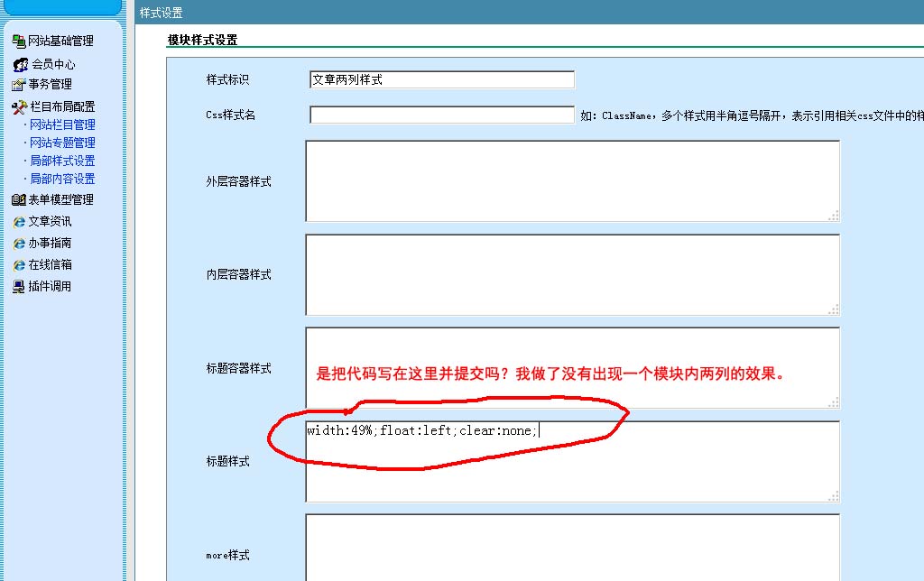Click the 插件调用 computer icon
This screenshot has height=581, width=924.
pyautogui.click(x=18, y=287)
